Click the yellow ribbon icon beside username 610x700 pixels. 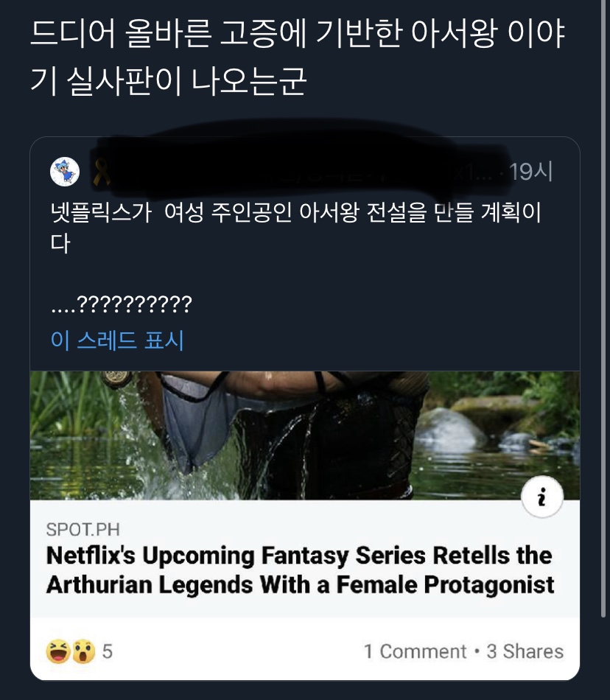click(x=101, y=172)
